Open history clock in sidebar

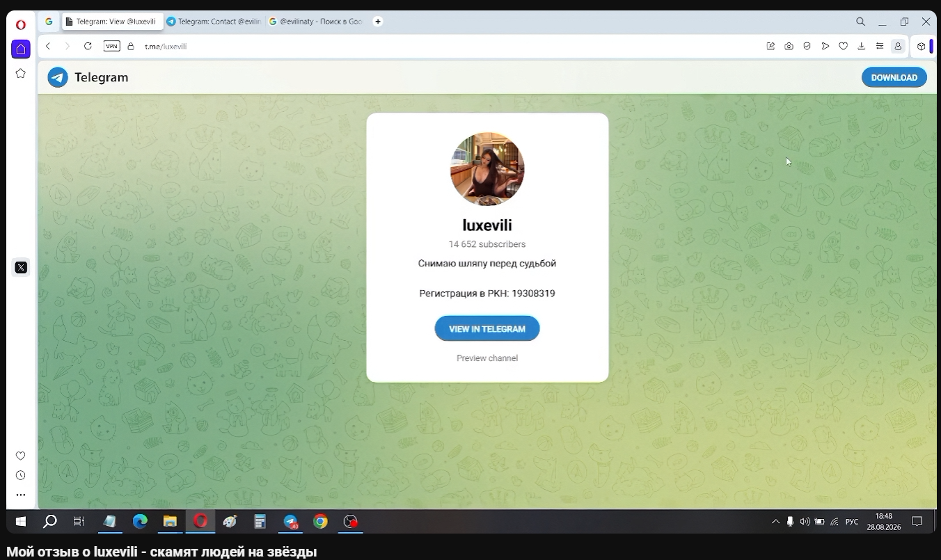coord(21,475)
